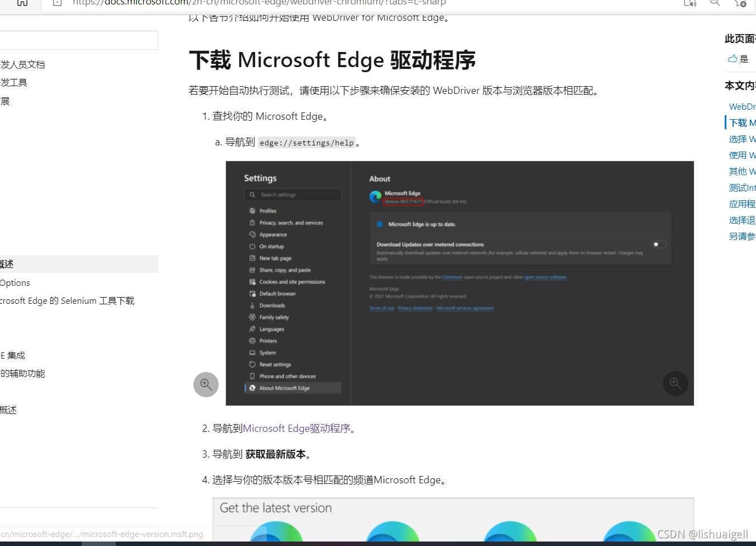Jump to 应用程 section in contents
Image resolution: width=756 pixels, height=546 pixels.
(x=742, y=204)
